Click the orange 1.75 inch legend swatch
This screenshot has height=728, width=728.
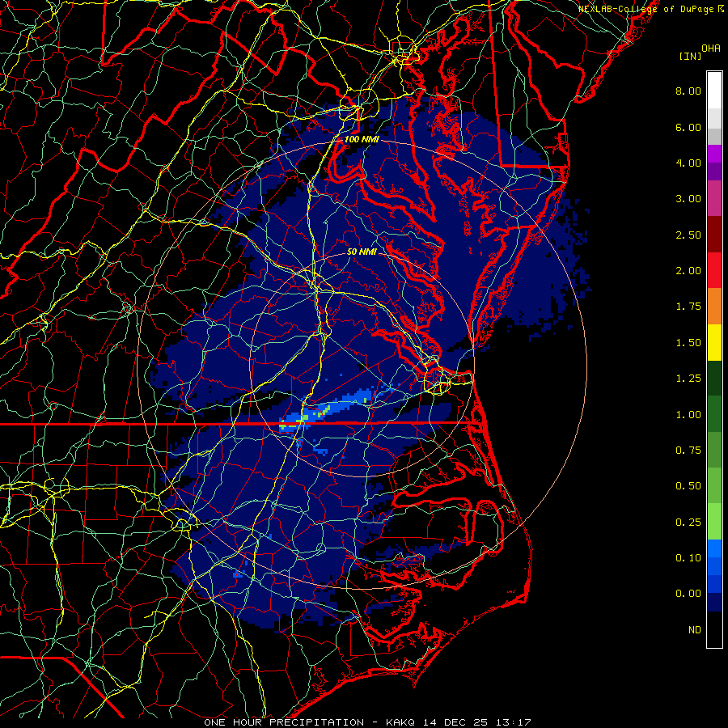[x=714, y=307]
